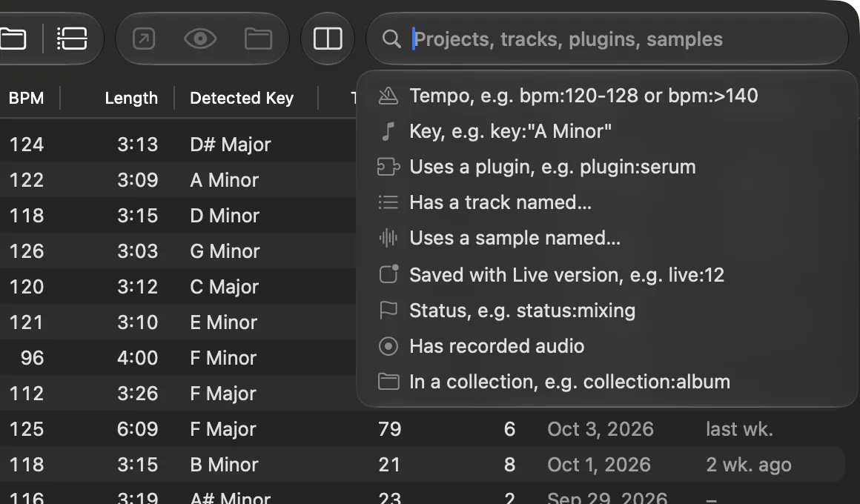Click the metronome icon beside Tempo
Screen dimensions: 860x504
click(x=388, y=96)
